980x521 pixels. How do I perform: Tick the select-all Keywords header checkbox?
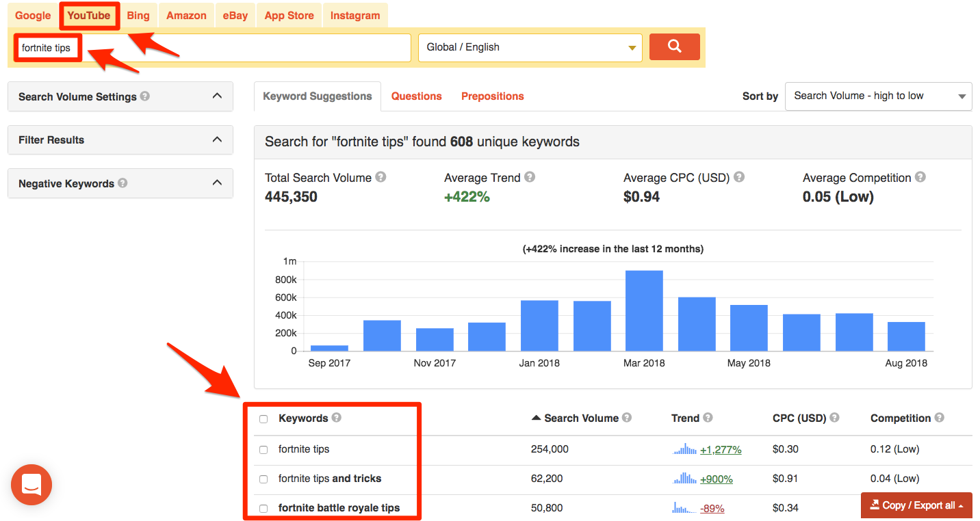(263, 419)
